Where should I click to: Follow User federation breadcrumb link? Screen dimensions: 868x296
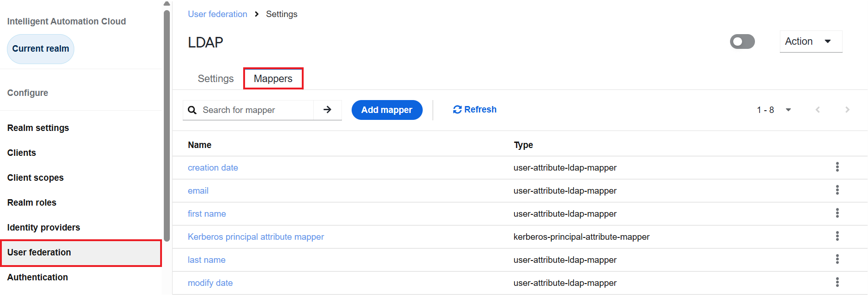(217, 14)
